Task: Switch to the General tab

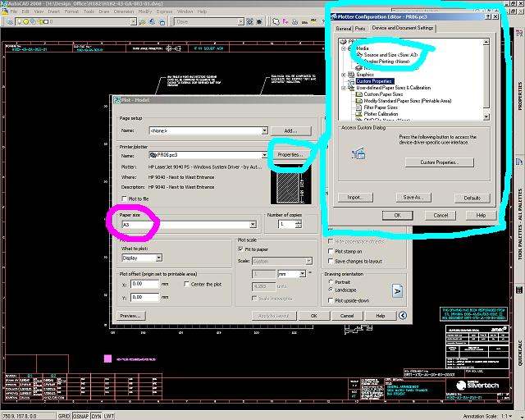Action: coord(343,29)
